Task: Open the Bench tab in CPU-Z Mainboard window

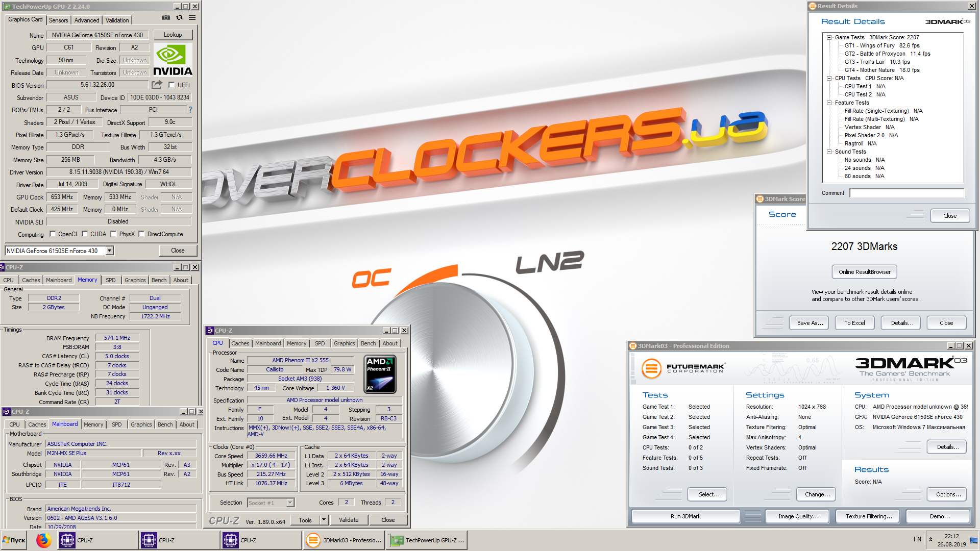Action: 165,424
